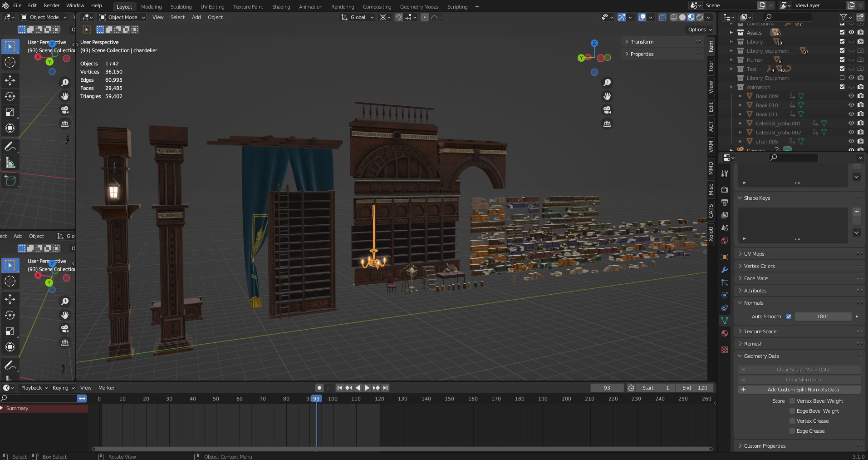Activate the Measure tool in the left toolbar
Image resolution: width=868 pixels, height=460 pixels.
click(10, 162)
